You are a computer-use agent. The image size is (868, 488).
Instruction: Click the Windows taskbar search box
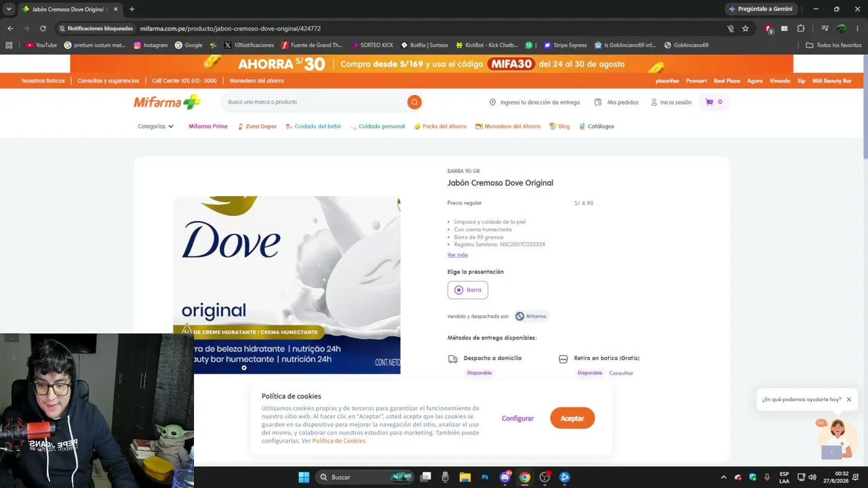(366, 477)
